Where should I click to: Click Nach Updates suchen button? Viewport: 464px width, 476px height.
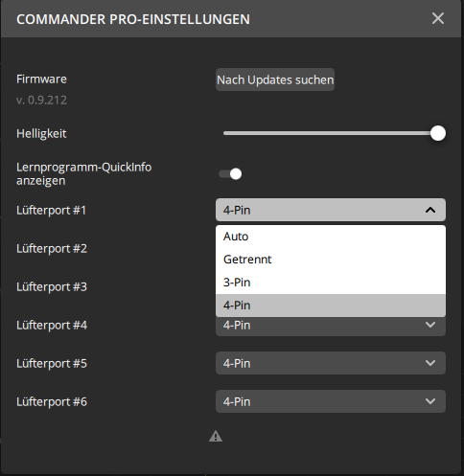coord(275,79)
